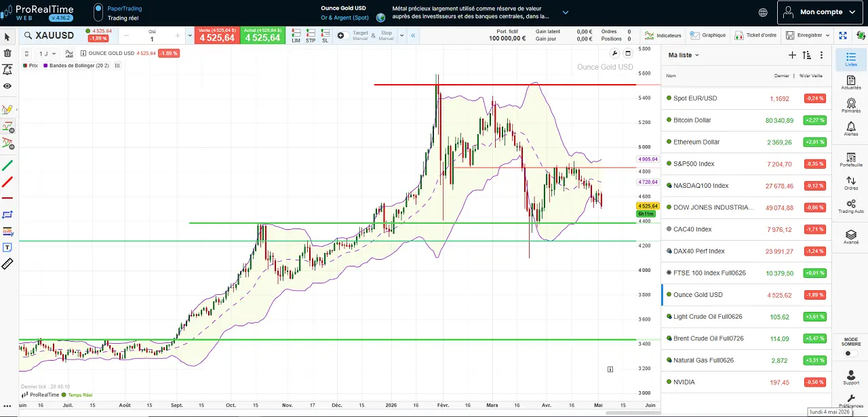
Task: Open the Ticket d'ordre panel
Action: pyautogui.click(x=756, y=35)
